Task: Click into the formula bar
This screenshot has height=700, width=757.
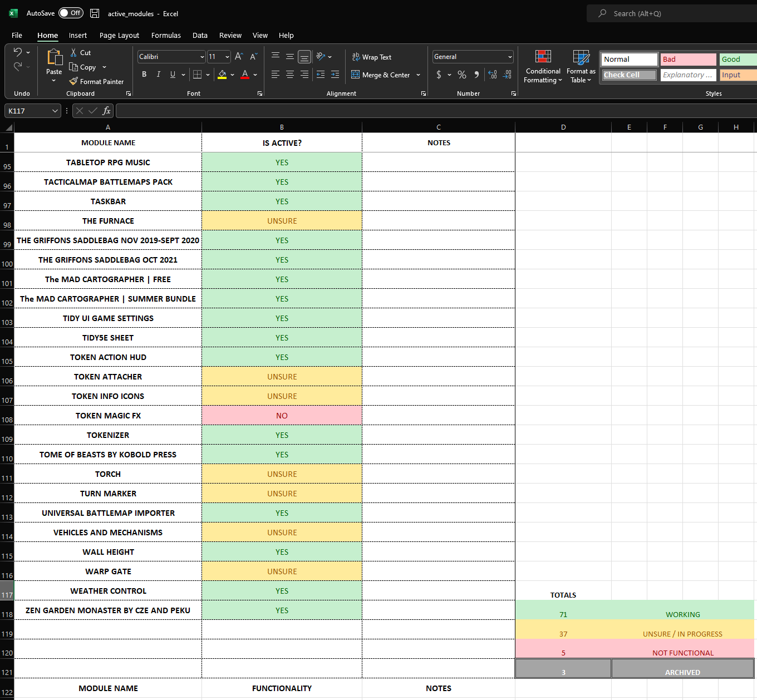Action: 436,111
